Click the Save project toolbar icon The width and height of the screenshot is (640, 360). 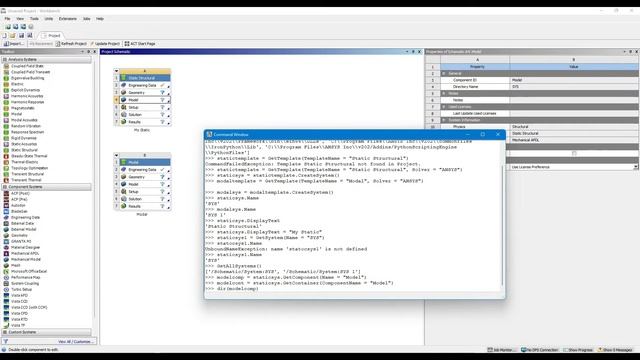[21, 36]
